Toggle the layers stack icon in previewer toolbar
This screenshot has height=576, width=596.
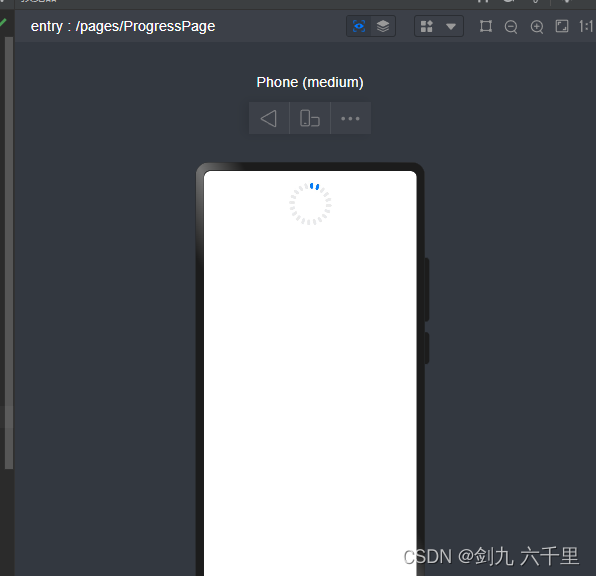(383, 26)
